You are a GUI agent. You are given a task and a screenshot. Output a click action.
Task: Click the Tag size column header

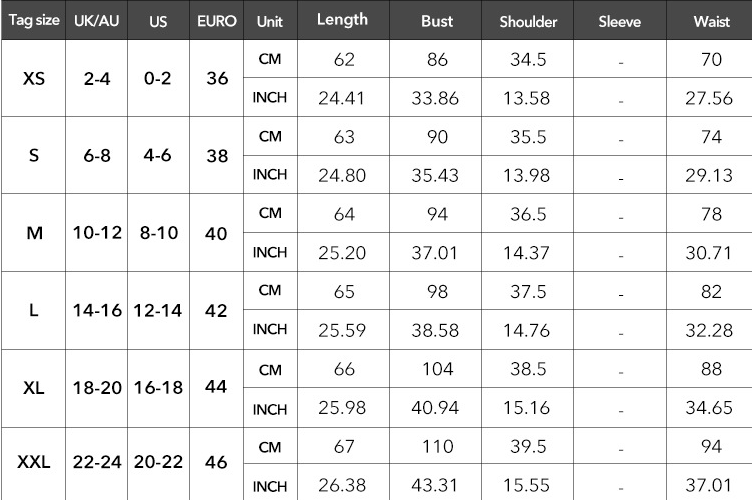point(33,21)
